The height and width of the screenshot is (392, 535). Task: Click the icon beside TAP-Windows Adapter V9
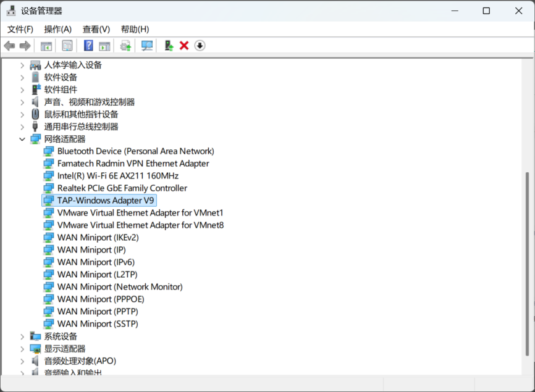coord(49,201)
